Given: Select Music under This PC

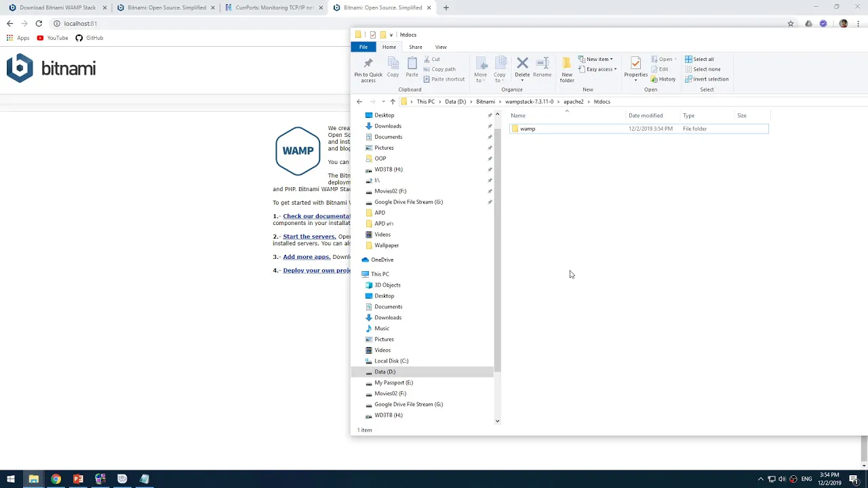Looking at the screenshot, I should [382, 328].
